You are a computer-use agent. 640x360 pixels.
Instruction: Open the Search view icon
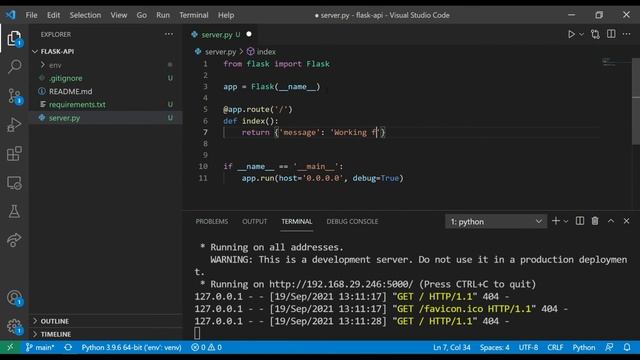tap(14, 66)
